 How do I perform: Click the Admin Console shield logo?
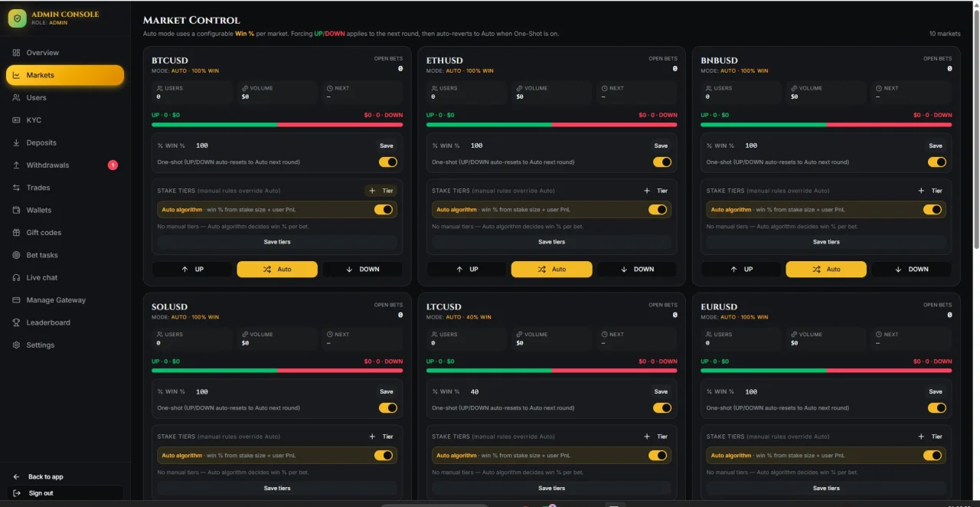point(17,18)
